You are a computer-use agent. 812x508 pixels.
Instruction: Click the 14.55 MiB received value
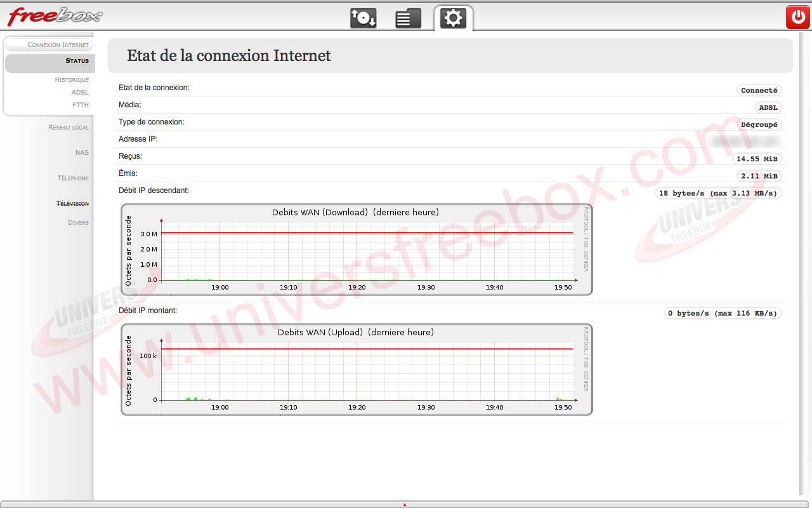pyautogui.click(x=757, y=159)
